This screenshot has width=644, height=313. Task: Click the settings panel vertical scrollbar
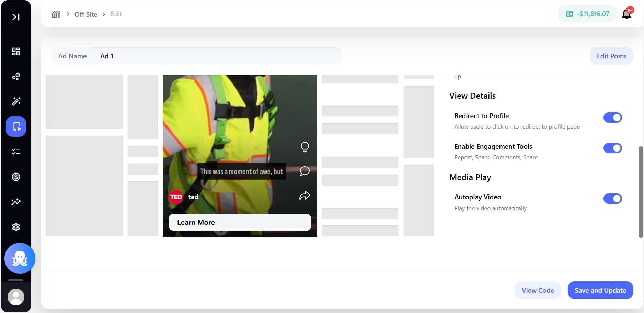click(641, 192)
